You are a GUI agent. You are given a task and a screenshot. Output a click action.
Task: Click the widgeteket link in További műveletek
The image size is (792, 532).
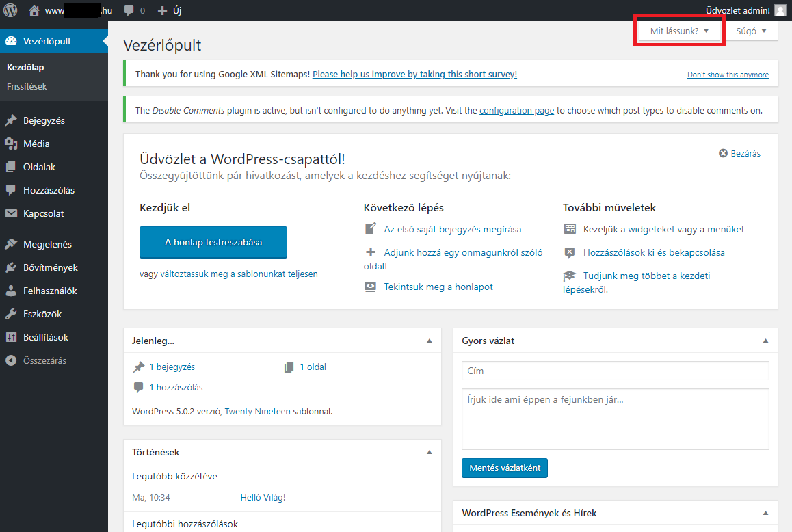click(652, 229)
